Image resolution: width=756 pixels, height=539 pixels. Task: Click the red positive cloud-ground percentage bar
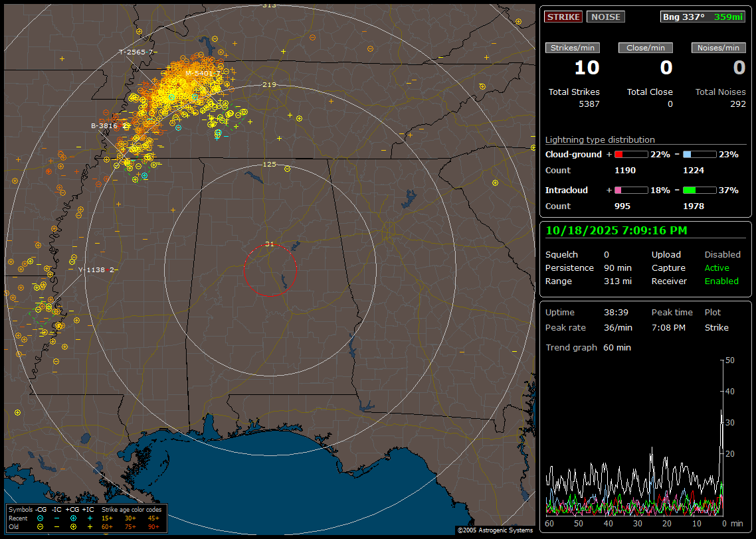click(630, 154)
